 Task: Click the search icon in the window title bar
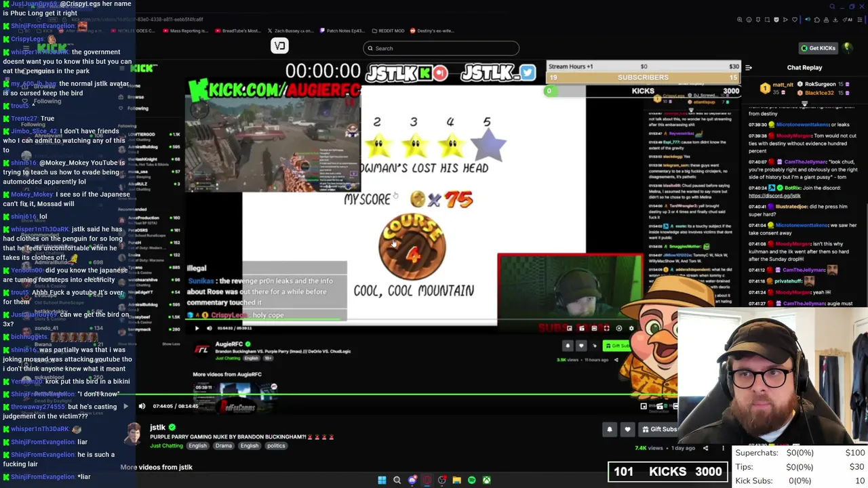click(832, 7)
